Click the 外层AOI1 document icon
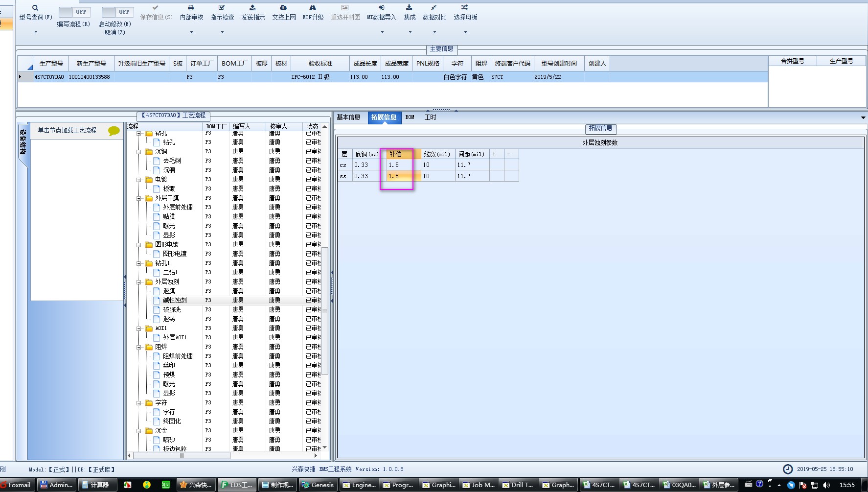This screenshot has width=868, height=492. click(157, 337)
